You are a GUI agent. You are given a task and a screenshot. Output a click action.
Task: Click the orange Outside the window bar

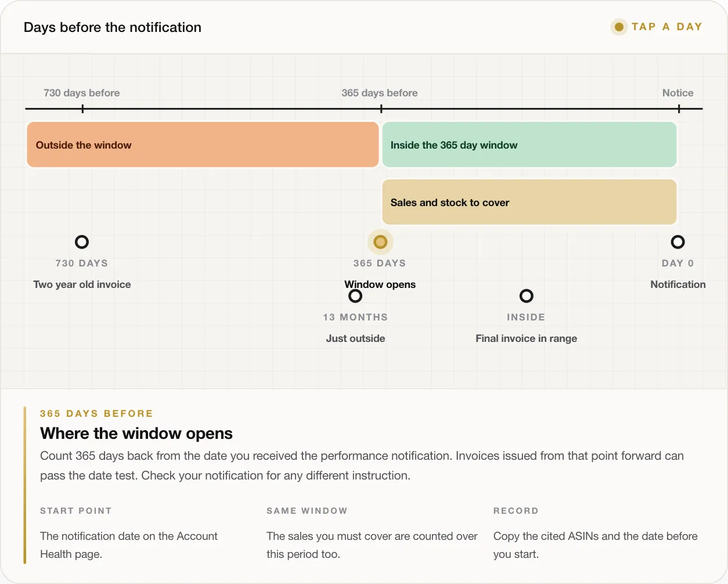(203, 145)
